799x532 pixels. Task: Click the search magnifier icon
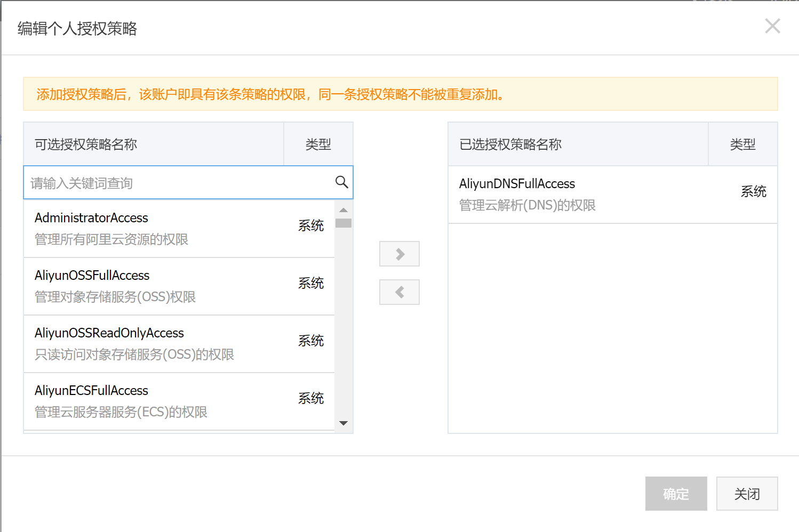tap(341, 182)
